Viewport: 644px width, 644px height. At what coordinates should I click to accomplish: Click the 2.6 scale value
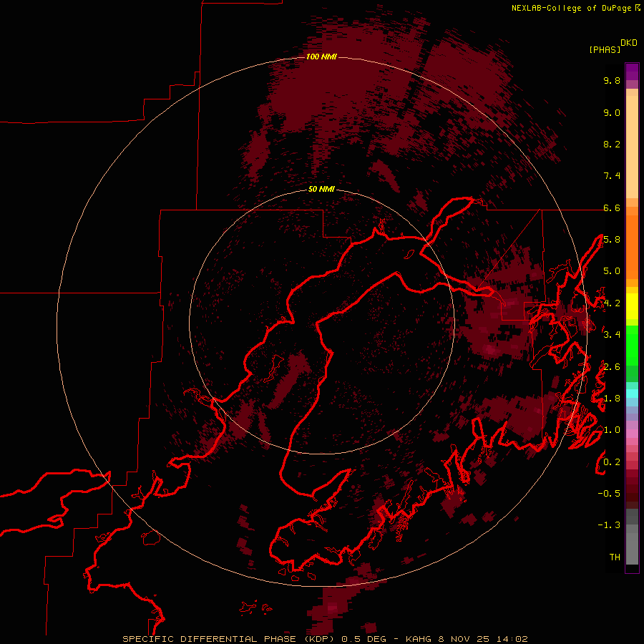pos(612,367)
